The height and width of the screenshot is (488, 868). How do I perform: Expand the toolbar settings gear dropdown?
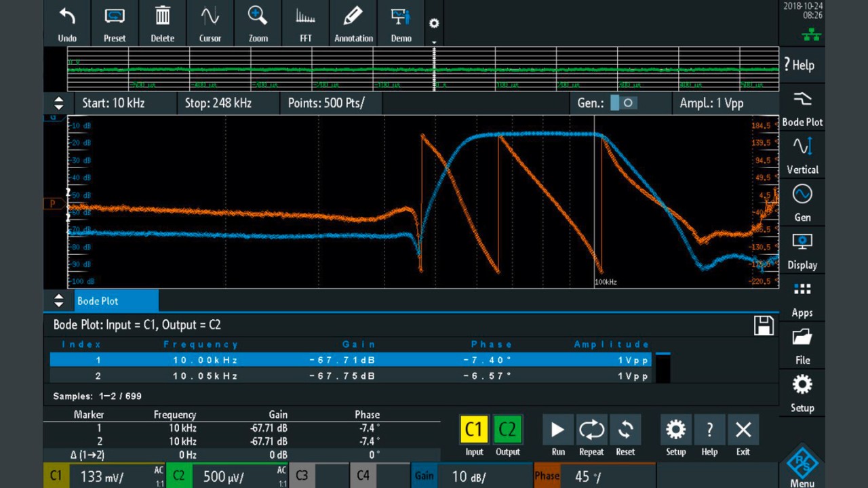point(434,24)
